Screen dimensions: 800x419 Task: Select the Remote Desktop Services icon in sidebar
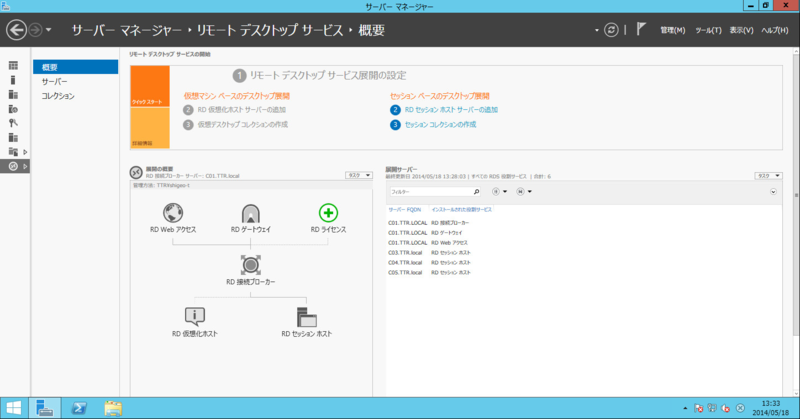pyautogui.click(x=13, y=166)
